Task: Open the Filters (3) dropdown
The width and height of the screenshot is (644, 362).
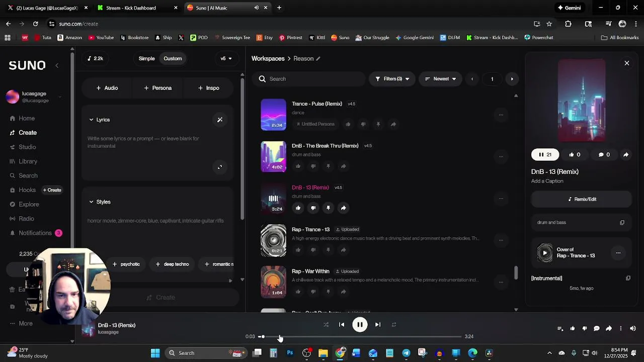Action: [392, 79]
